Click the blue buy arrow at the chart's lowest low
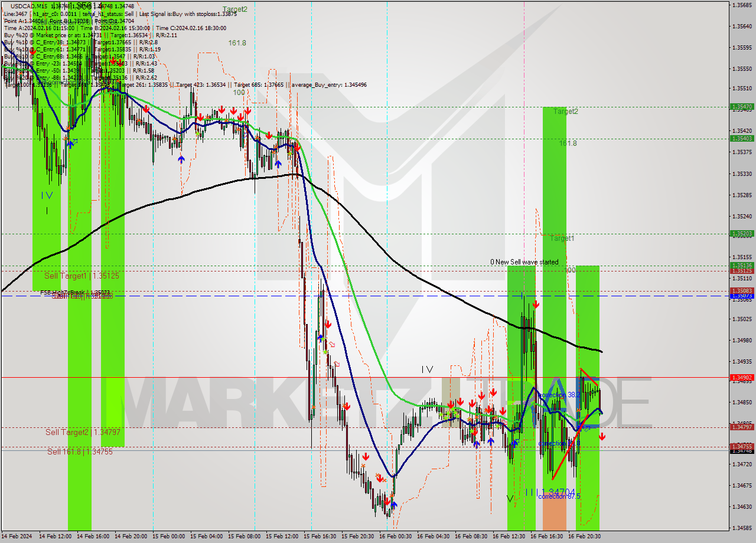The width and height of the screenshot is (756, 543). click(x=393, y=505)
